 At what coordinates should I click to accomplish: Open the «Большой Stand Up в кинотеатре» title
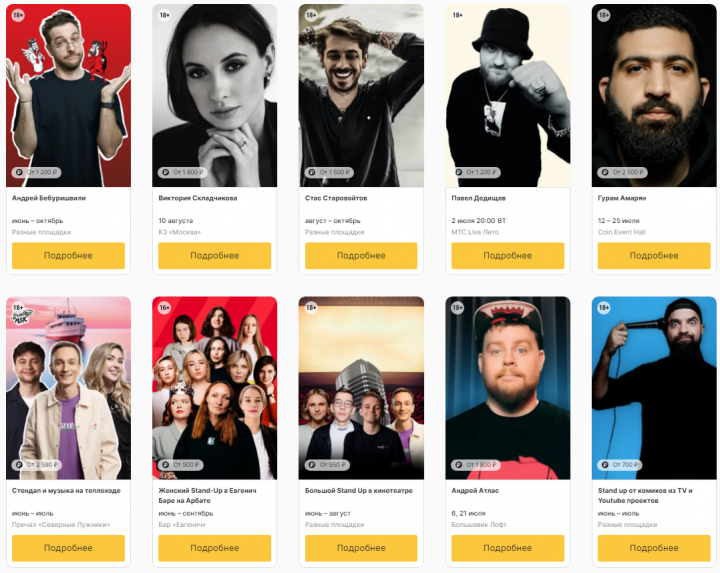click(x=359, y=490)
